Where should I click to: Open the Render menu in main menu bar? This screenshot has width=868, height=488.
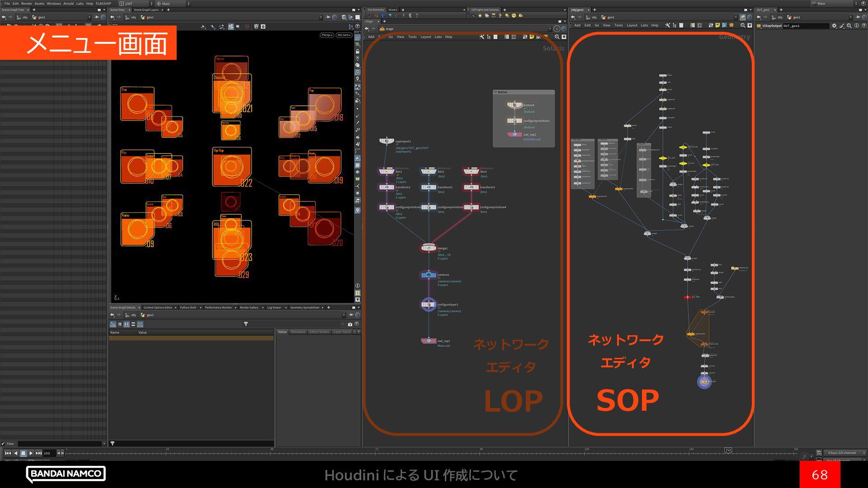click(27, 4)
